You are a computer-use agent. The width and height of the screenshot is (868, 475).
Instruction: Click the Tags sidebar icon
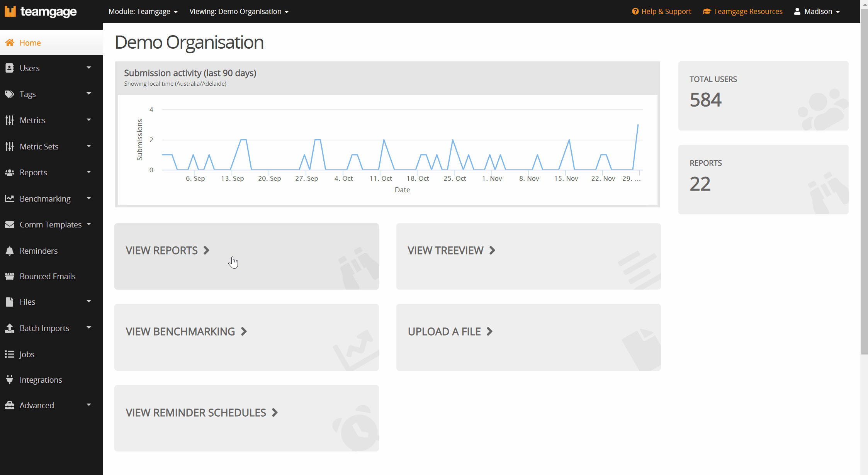click(x=10, y=94)
